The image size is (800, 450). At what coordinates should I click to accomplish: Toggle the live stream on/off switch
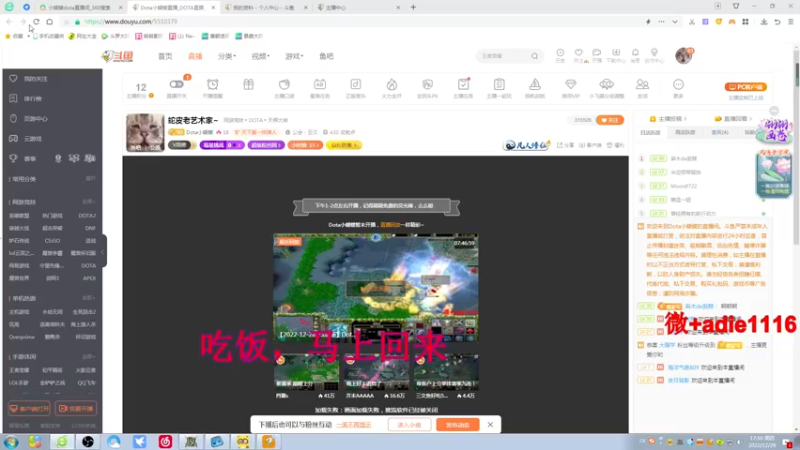[x=177, y=84]
